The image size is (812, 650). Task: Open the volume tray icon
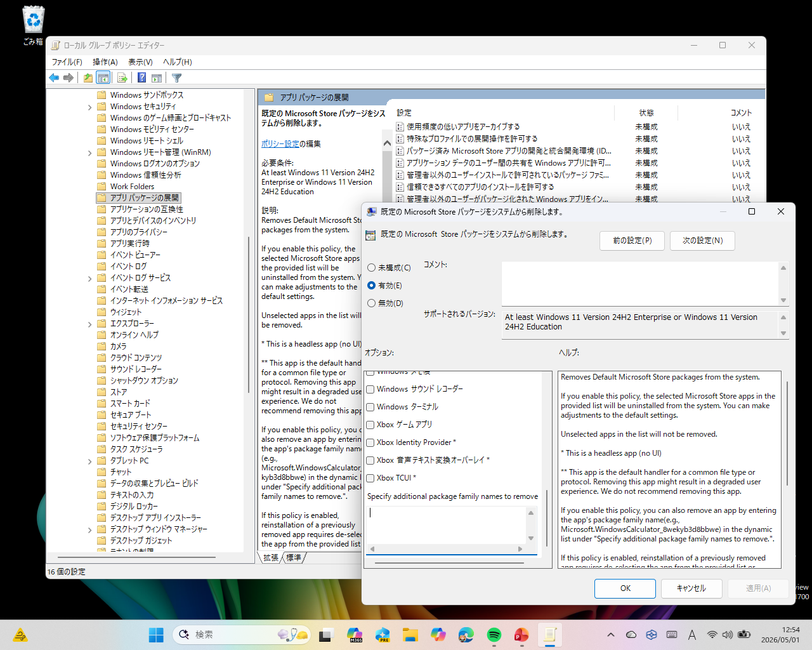[727, 635]
